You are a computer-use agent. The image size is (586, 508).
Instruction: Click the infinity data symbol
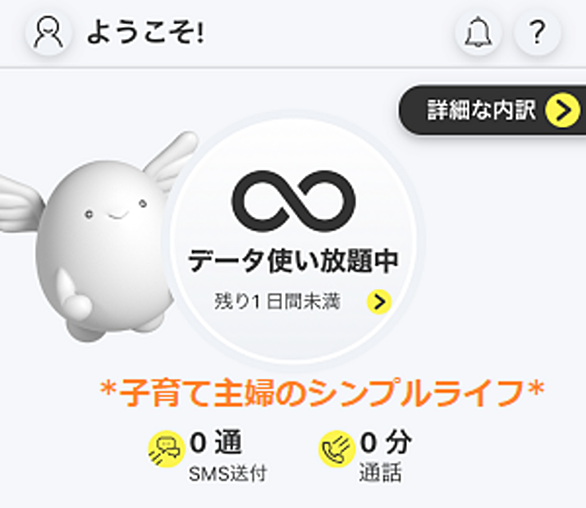(293, 201)
